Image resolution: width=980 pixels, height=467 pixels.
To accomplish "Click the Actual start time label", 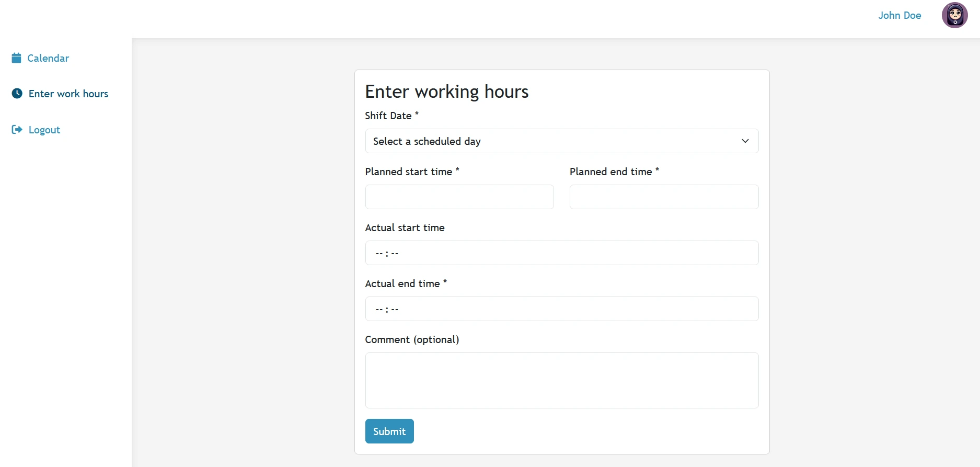I will click(x=405, y=227).
